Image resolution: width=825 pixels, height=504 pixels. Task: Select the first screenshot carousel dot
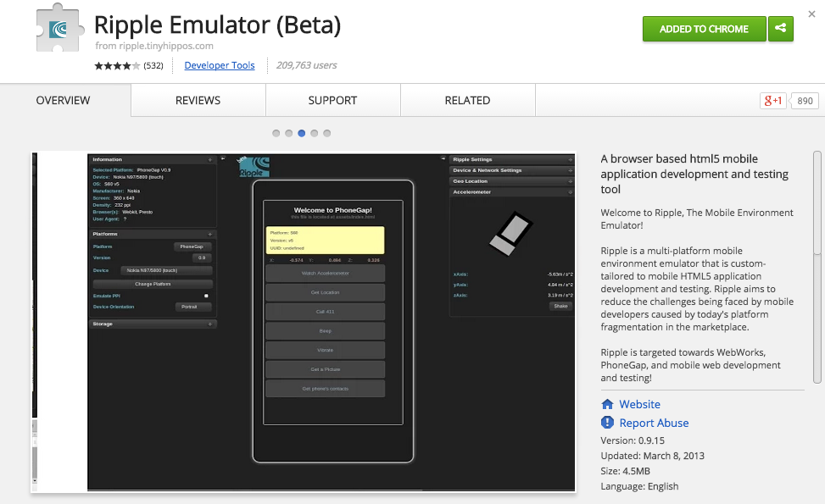coord(276,134)
